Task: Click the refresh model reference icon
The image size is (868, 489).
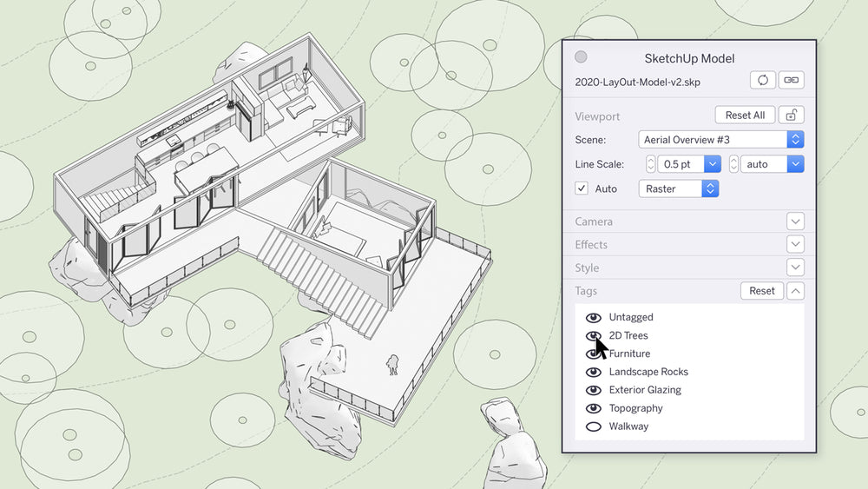Action: 762,81
